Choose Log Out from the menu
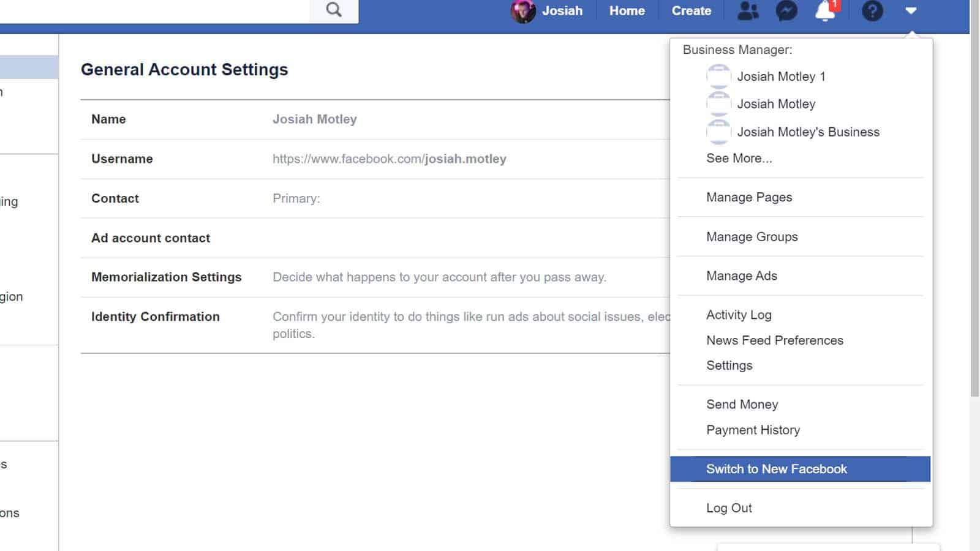This screenshot has width=980, height=551. coord(729,508)
